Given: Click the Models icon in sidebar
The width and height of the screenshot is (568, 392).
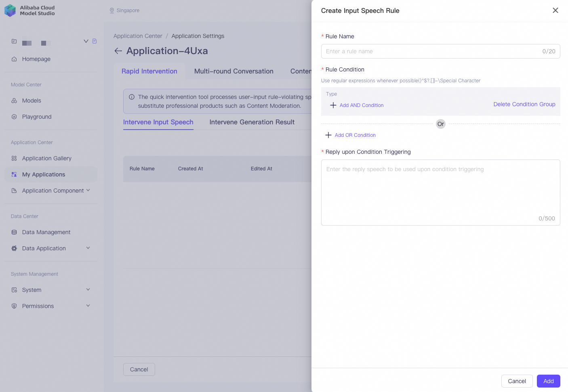Looking at the screenshot, I should pyautogui.click(x=14, y=101).
